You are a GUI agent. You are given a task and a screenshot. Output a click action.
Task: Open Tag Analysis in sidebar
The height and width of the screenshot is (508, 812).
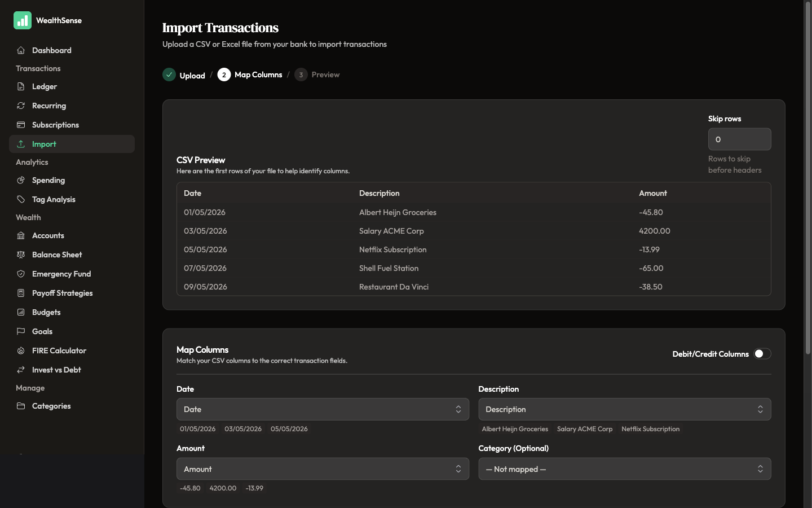pyautogui.click(x=72, y=199)
